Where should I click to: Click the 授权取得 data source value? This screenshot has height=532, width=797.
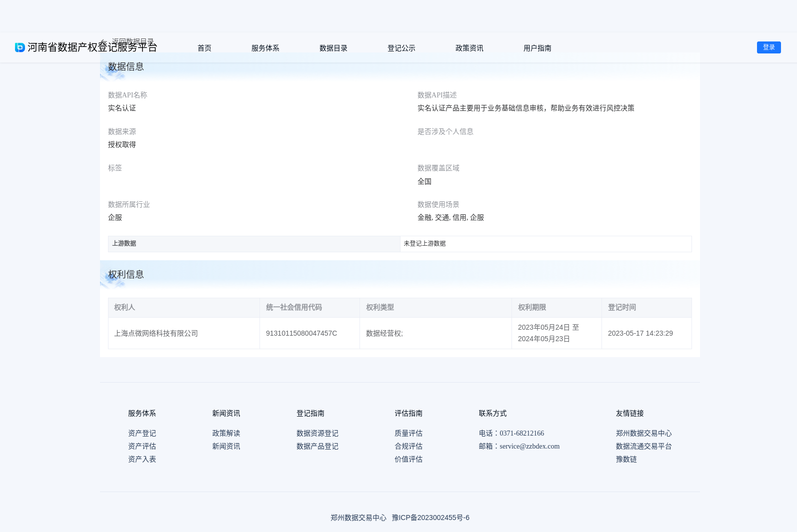122,144
